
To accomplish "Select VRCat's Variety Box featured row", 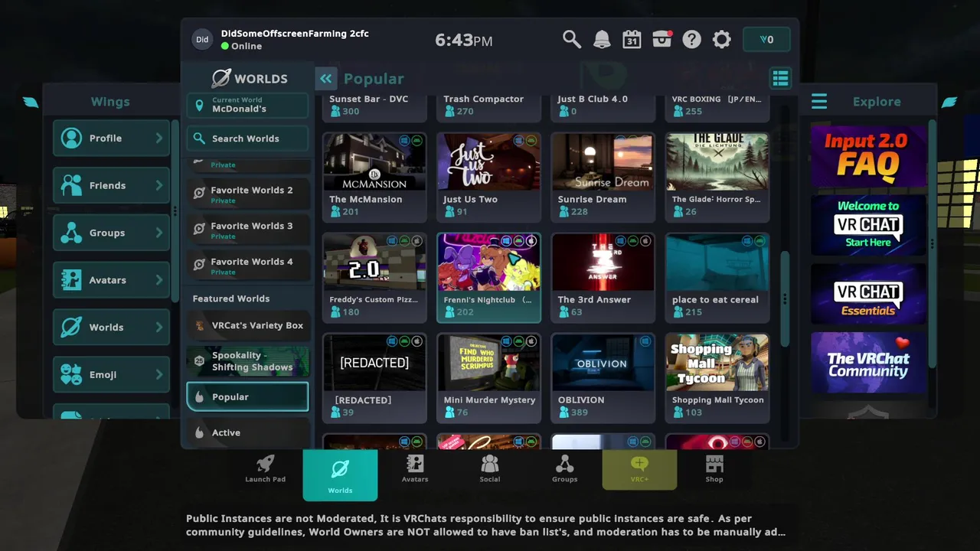I will tap(248, 325).
